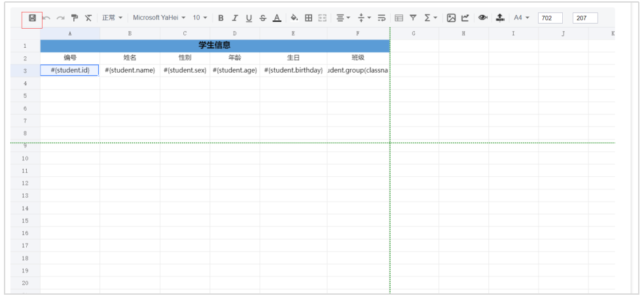
Task: Toggle italic formatting
Action: [234, 18]
